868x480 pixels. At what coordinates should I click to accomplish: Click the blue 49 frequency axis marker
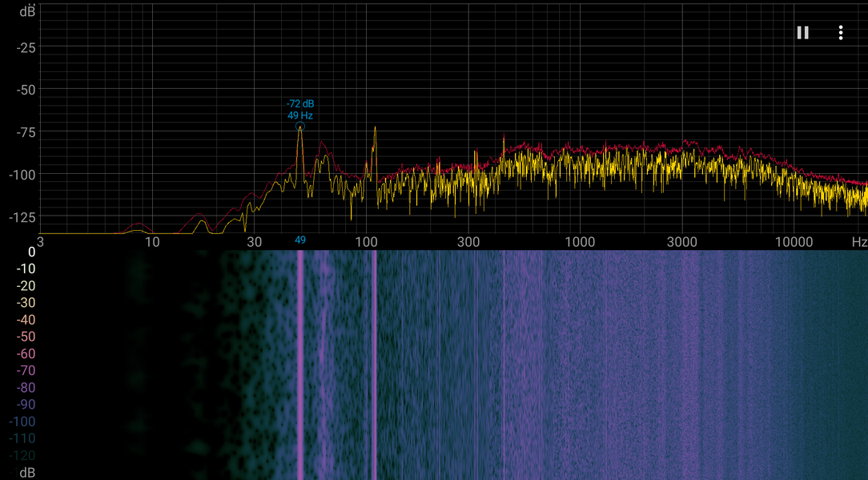[x=300, y=240]
